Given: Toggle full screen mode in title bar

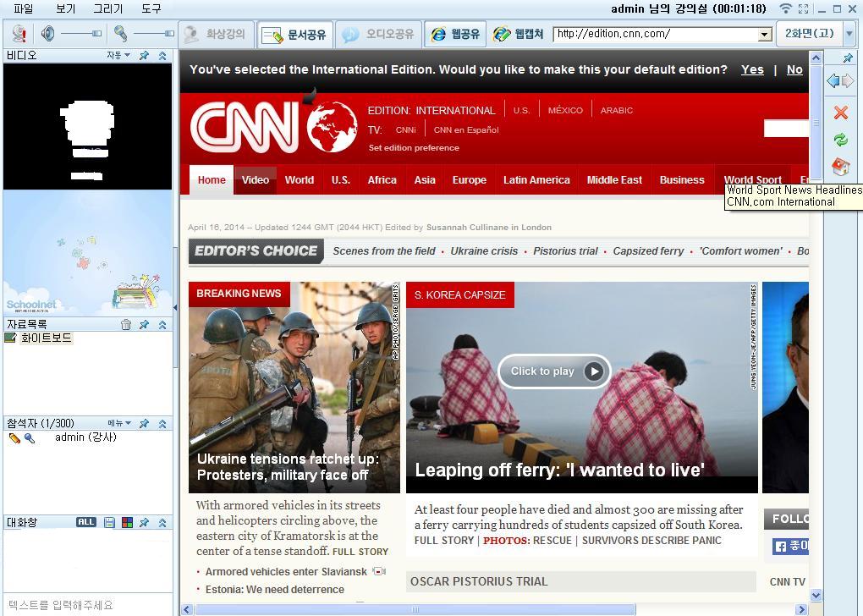Looking at the screenshot, I should tap(804, 8).
